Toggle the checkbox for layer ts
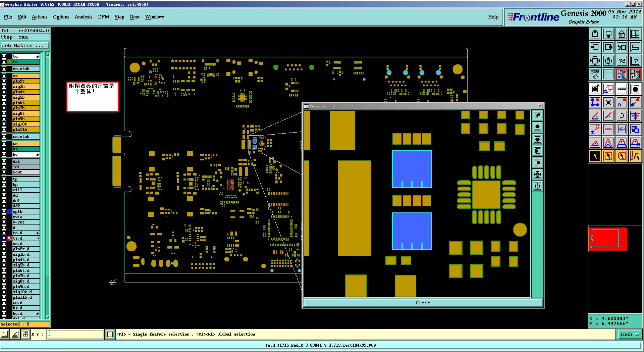Image resolution: width=644 pixels, height=352 pixels. pos(4,62)
